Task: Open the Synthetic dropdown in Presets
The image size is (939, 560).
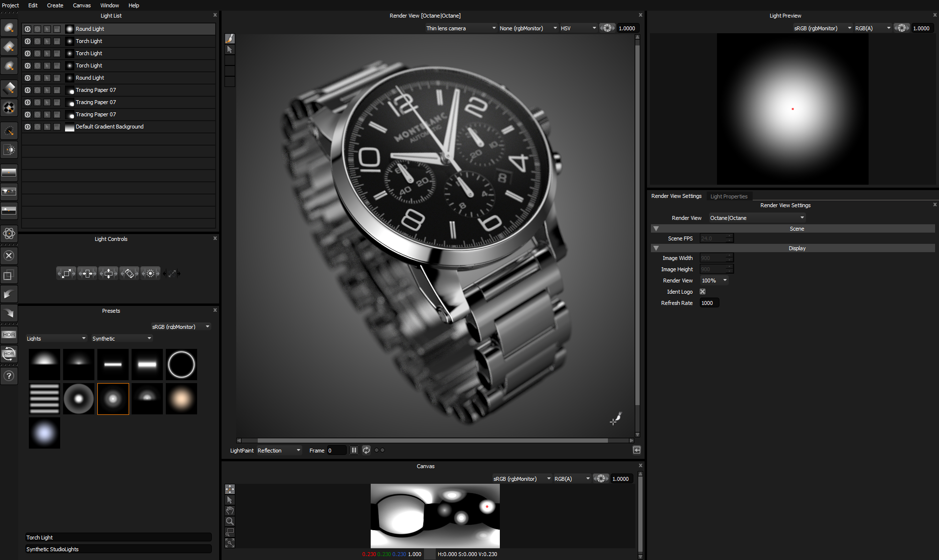Action: 122,339
